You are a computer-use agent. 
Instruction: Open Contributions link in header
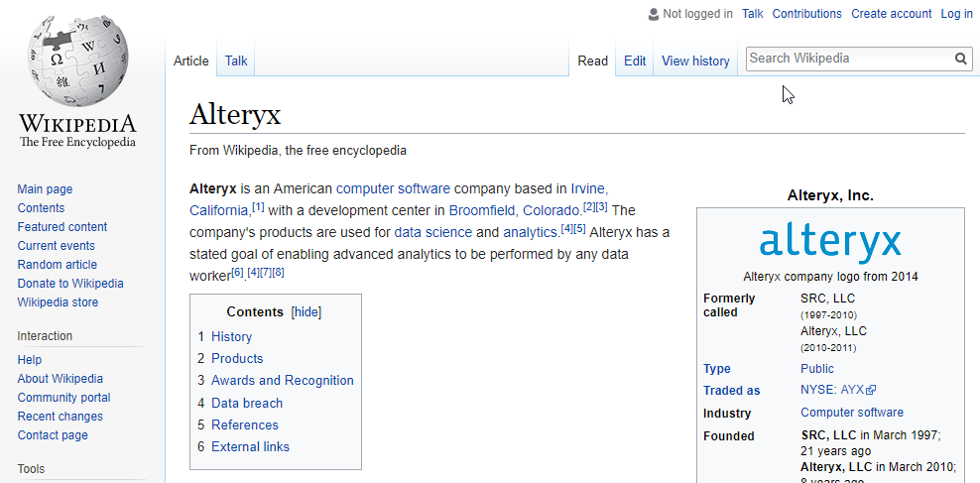click(x=806, y=14)
